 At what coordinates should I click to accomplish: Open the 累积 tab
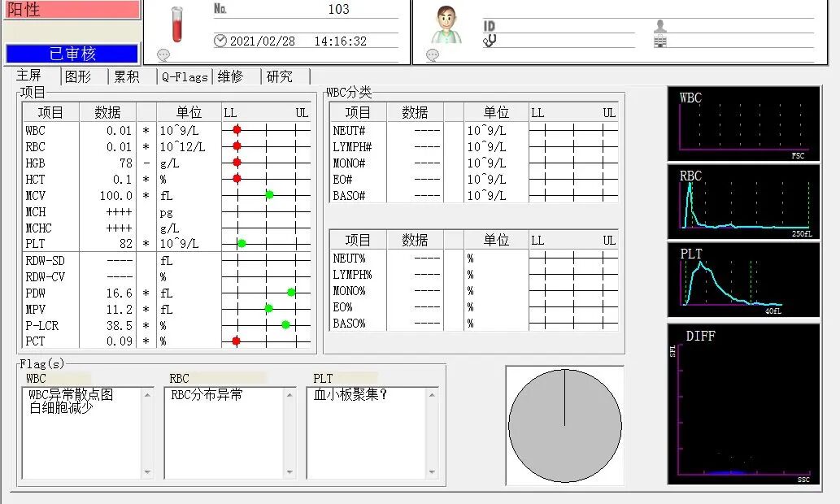click(127, 76)
